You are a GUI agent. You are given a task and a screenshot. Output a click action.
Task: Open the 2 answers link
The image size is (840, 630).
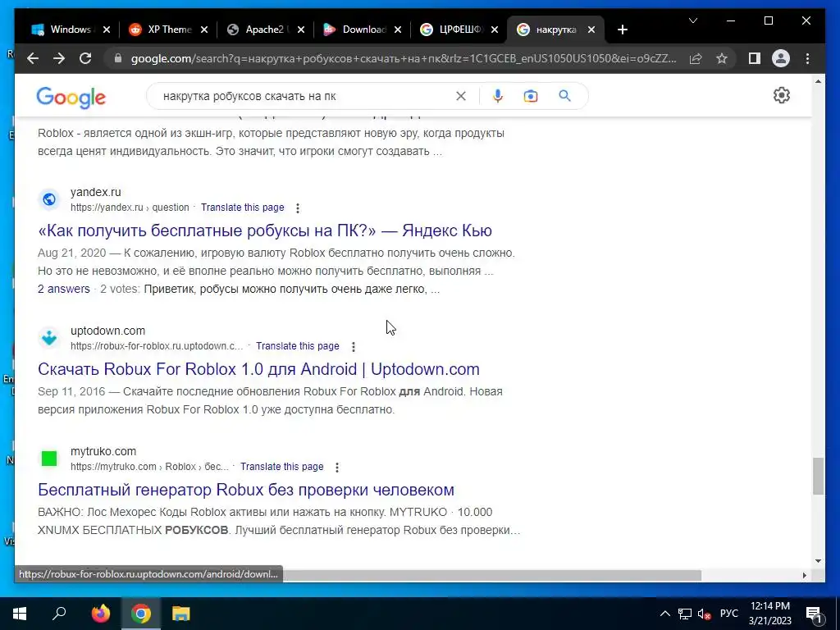(x=64, y=290)
